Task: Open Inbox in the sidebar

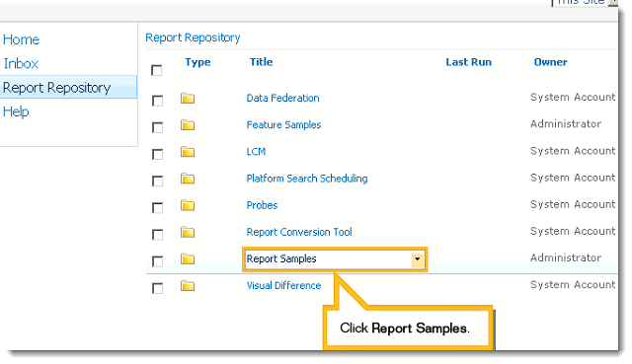Action: click(x=21, y=63)
